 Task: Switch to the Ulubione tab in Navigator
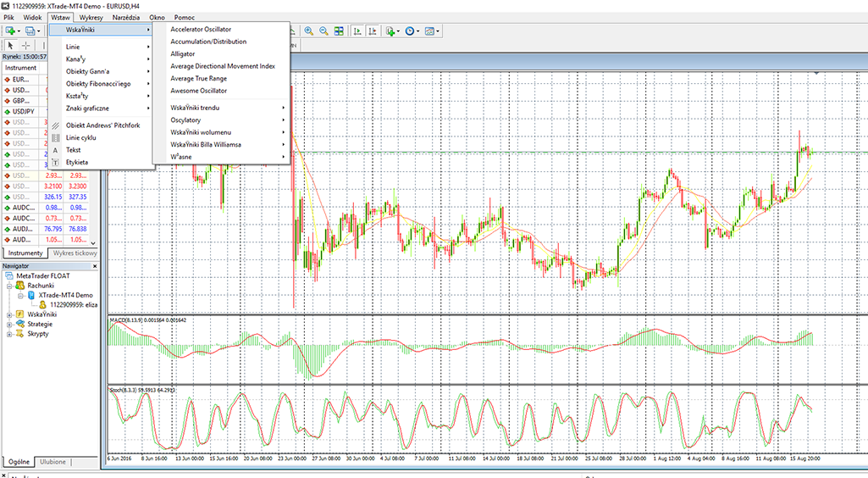(x=52, y=462)
